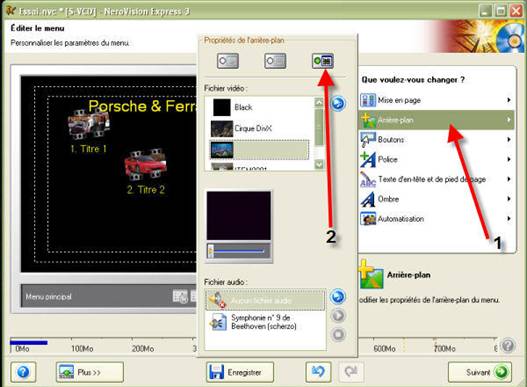Screen dimensions: 527x387
Task: Click the video preview position slider
Action: (238, 251)
